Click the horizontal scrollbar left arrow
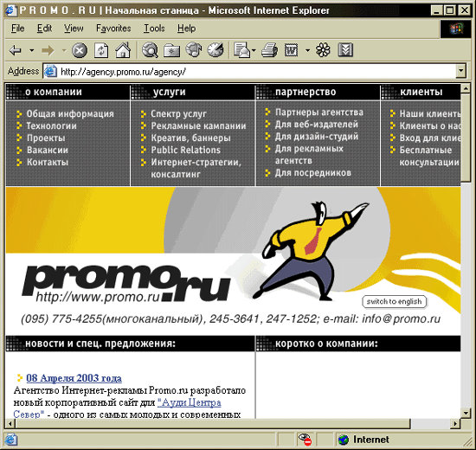This screenshot has width=476, height=450. tap(10, 423)
